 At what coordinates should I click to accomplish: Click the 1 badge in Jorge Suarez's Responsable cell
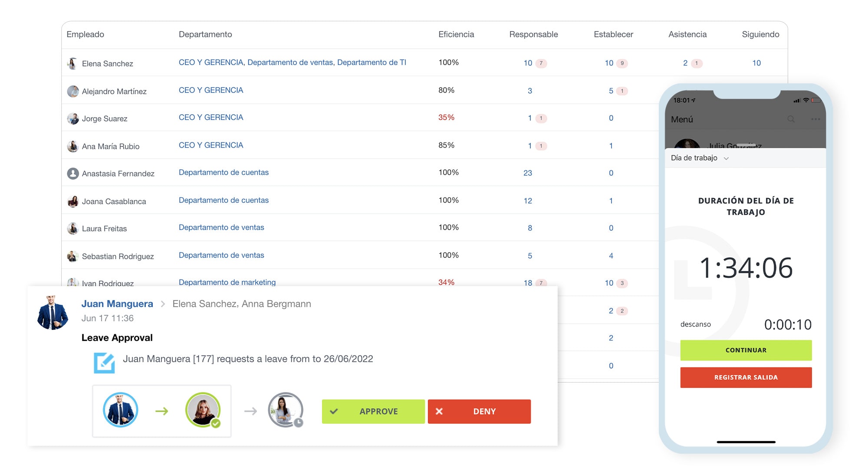pos(541,118)
